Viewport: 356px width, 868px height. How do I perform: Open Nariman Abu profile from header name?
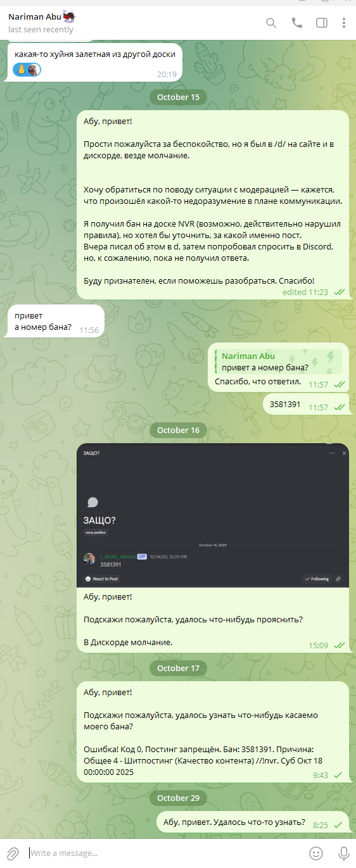point(34,17)
